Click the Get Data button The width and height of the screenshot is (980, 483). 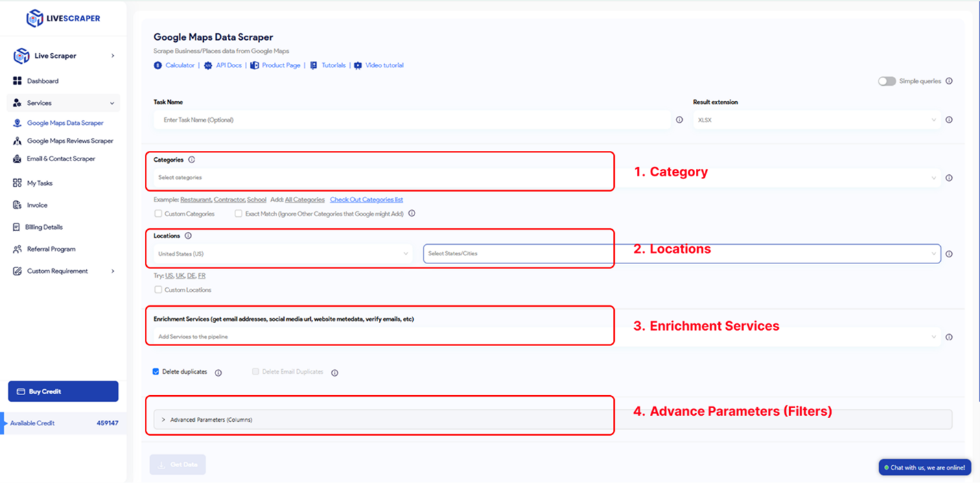(x=178, y=464)
